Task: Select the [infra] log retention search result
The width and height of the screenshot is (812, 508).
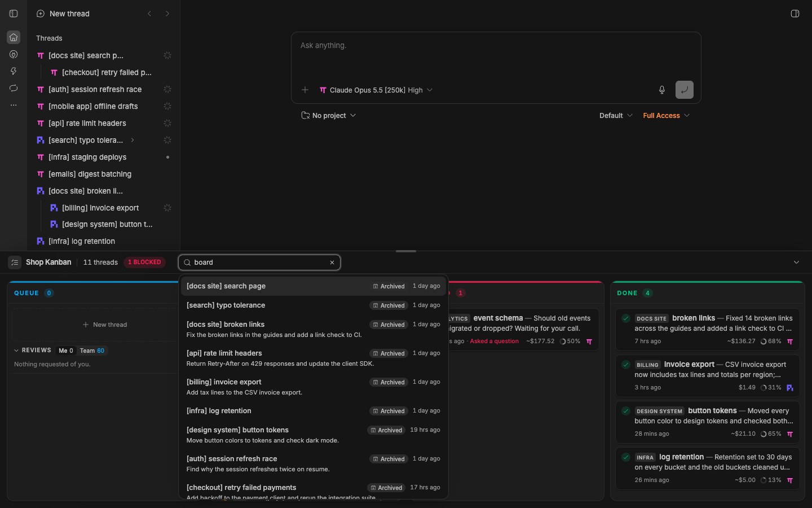Action: click(314, 411)
